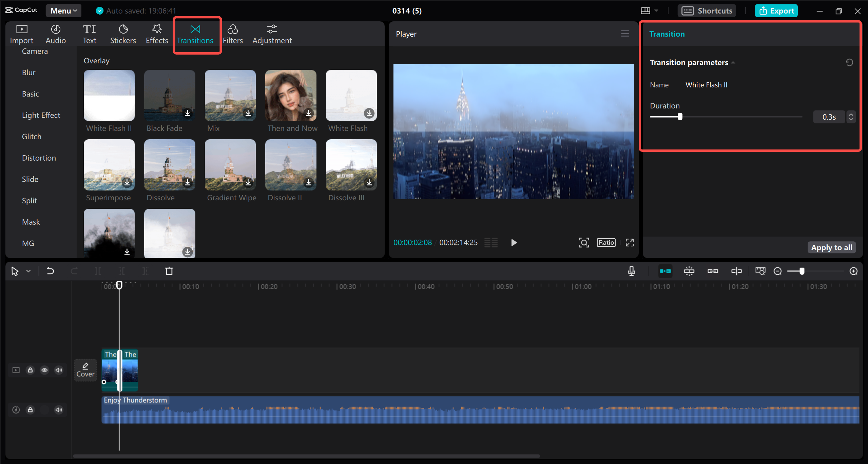Mute the Enjoy Thunderstorm audio track

click(58, 409)
